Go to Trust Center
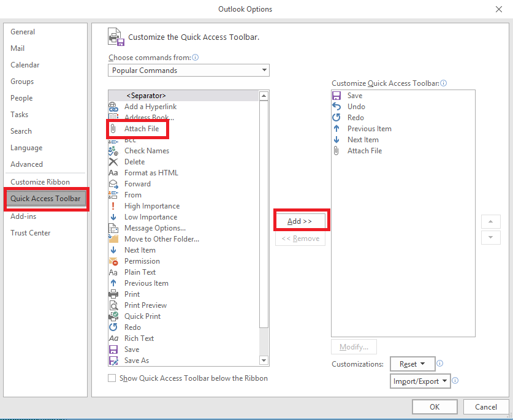Image resolution: width=513 pixels, height=420 pixels. coord(31,233)
